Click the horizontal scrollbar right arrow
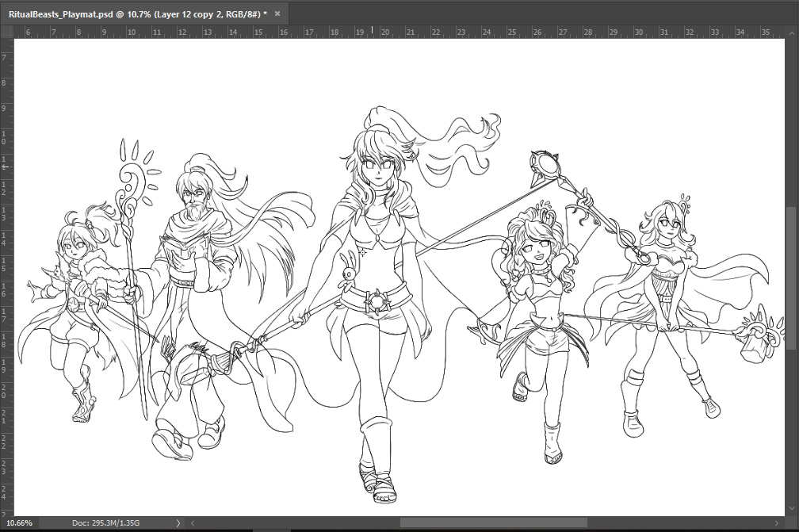 777,522
